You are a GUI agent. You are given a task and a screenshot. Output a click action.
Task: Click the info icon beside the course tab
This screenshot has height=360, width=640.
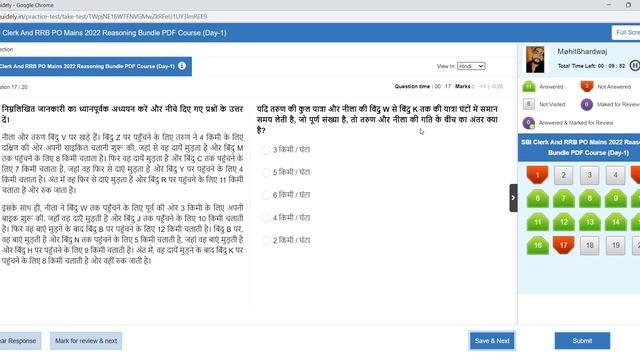182,66
